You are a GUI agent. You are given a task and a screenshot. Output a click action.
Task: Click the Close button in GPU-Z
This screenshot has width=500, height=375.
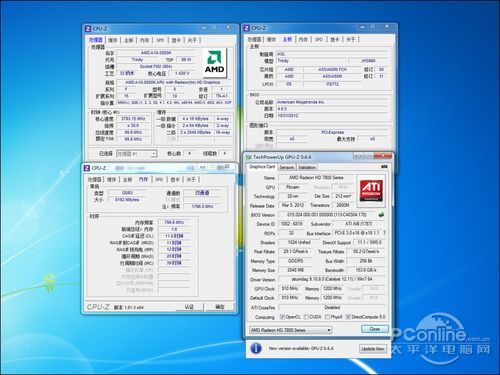(x=375, y=329)
